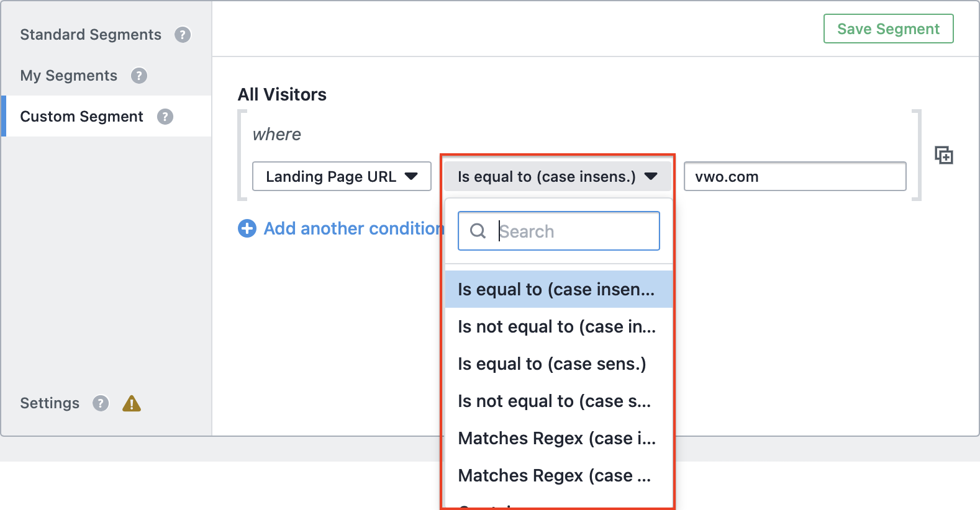Collapse the 'Is equal to (case insens.)' dropdown
This screenshot has width=980, height=510.
[x=557, y=177]
